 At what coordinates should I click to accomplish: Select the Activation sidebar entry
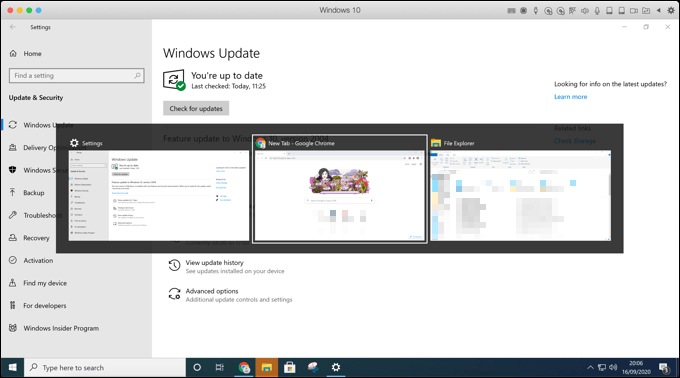38,260
